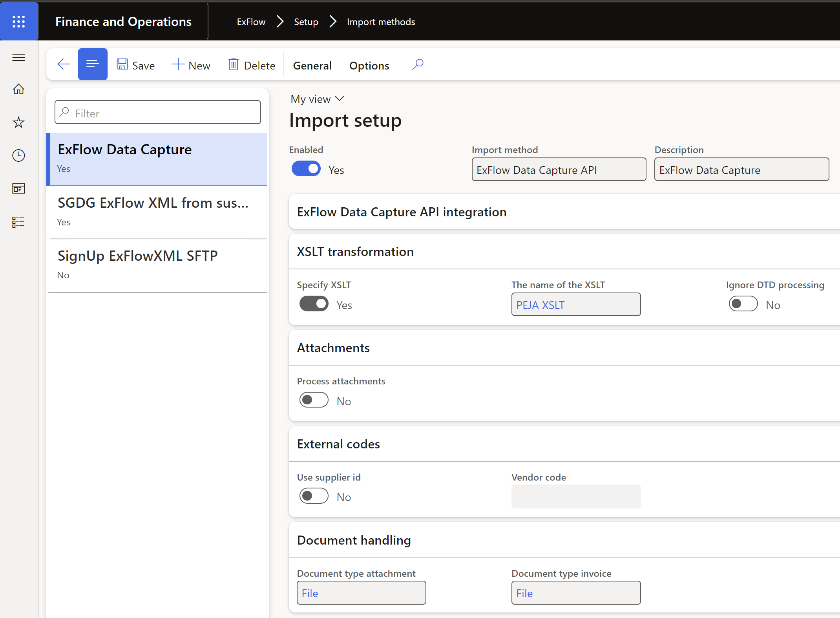The image size is (840, 618).
Task: Click ExFlow in the breadcrumb
Action: (x=251, y=22)
